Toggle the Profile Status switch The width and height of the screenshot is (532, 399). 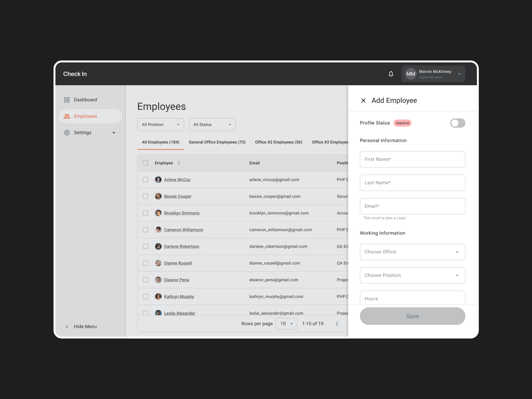coord(458,123)
